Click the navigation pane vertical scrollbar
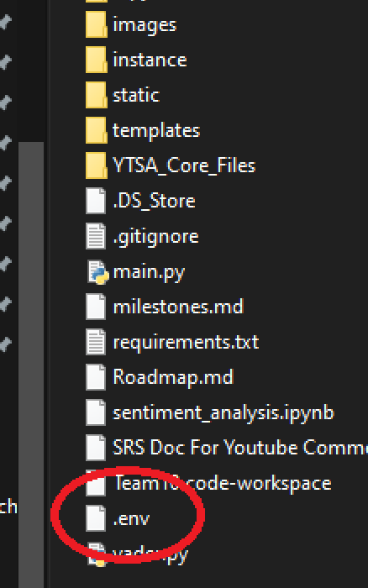Viewport: 368px width, 588px height. click(31, 364)
